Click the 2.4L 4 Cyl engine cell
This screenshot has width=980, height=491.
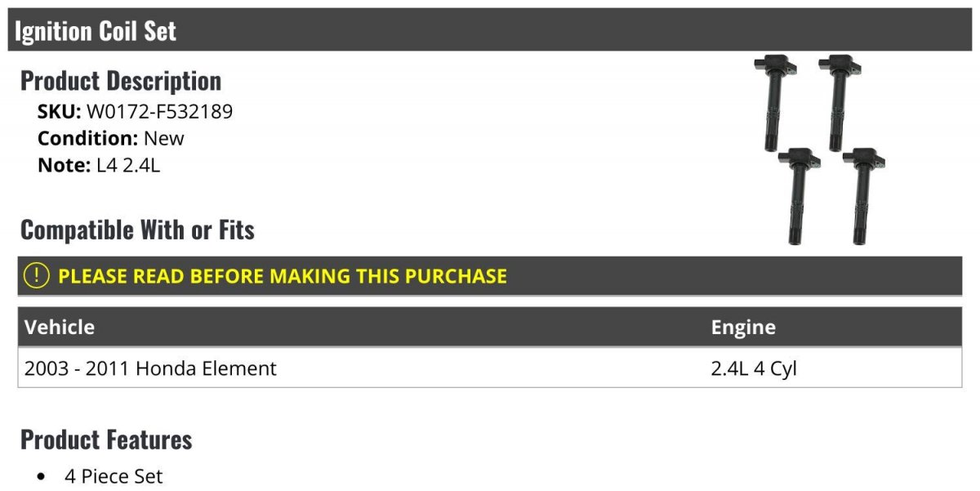754,368
